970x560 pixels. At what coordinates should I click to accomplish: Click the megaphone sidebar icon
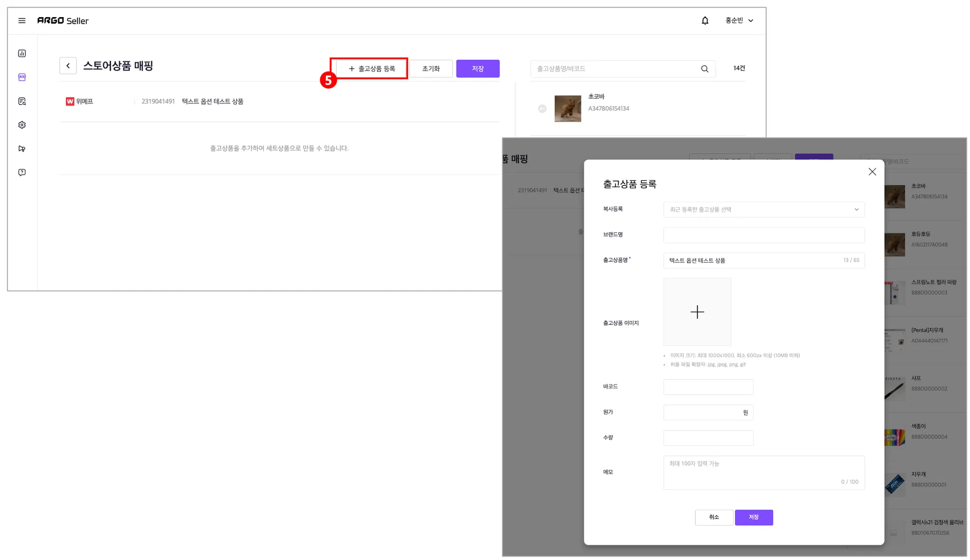tap(22, 149)
